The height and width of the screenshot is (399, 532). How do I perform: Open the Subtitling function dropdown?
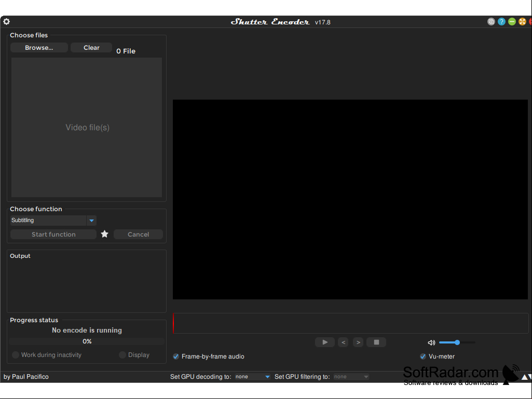[x=53, y=221]
